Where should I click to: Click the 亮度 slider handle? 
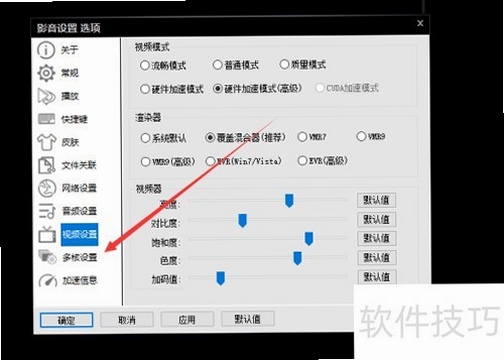point(289,201)
